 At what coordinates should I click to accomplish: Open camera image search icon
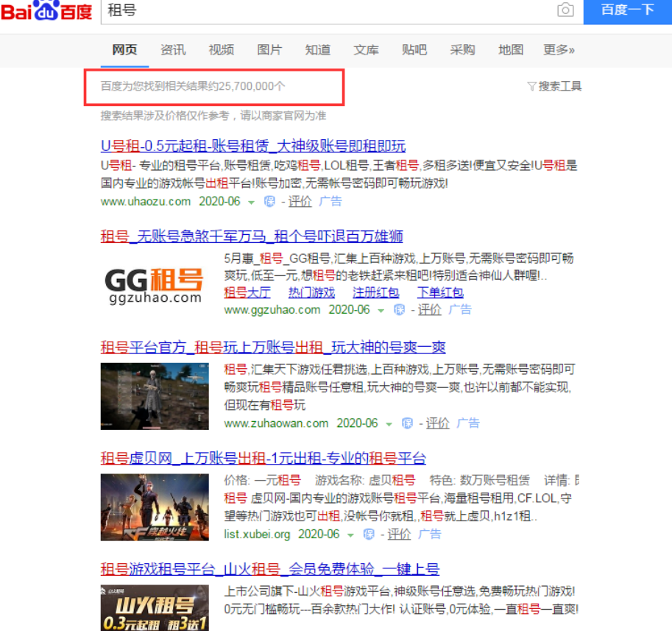coord(565,10)
